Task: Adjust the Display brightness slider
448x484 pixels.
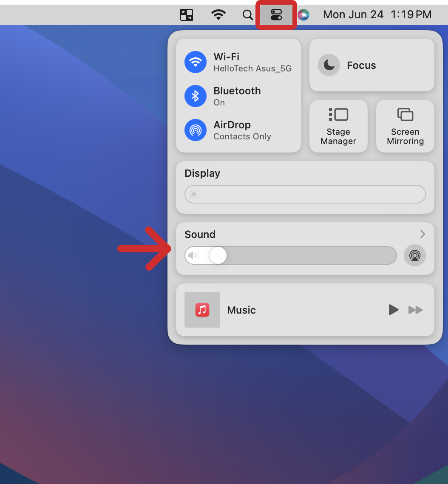Action: 305,194
